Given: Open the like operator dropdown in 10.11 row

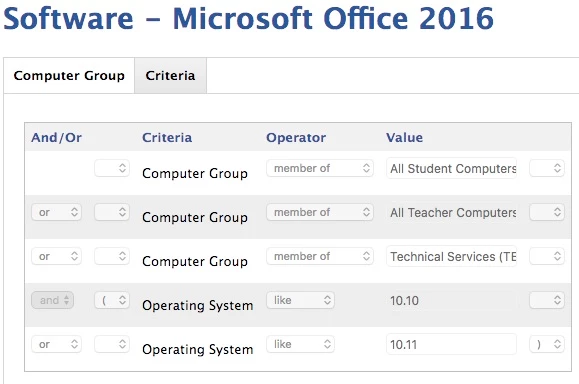Looking at the screenshot, I should (301, 344).
